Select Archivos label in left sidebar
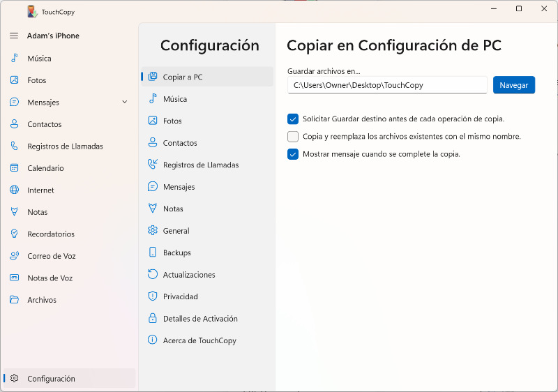The image size is (558, 392). tap(42, 300)
